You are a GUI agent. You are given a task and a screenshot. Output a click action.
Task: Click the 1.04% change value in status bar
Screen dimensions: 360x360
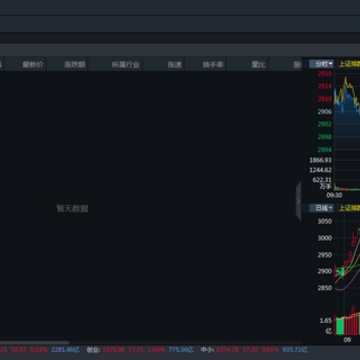click(156, 350)
